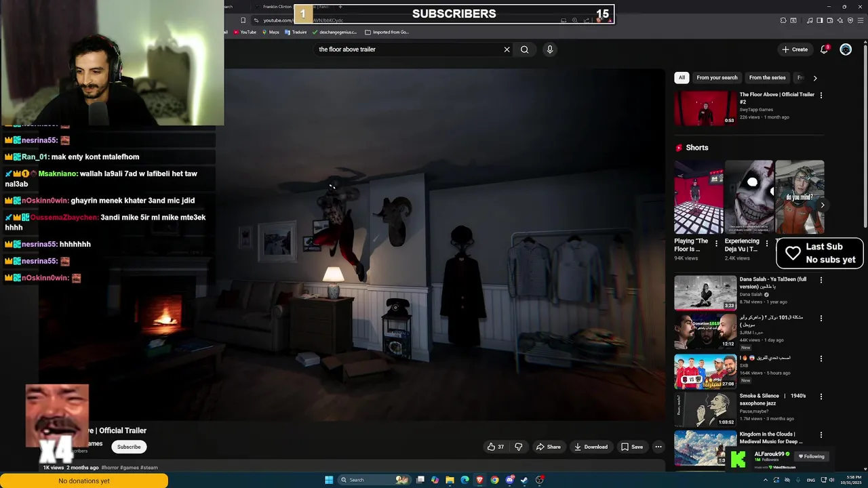Open options menu for the SXB video
868x488 pixels.
tap(821, 359)
